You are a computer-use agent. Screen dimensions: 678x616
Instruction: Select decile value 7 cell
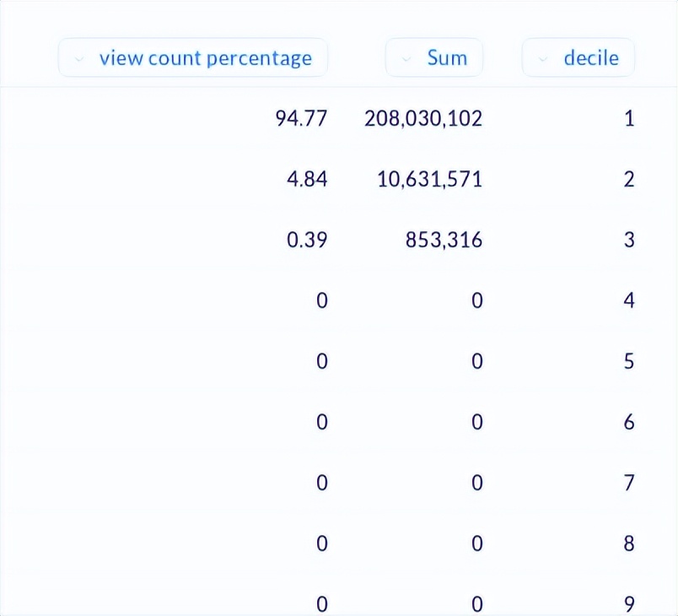click(628, 484)
